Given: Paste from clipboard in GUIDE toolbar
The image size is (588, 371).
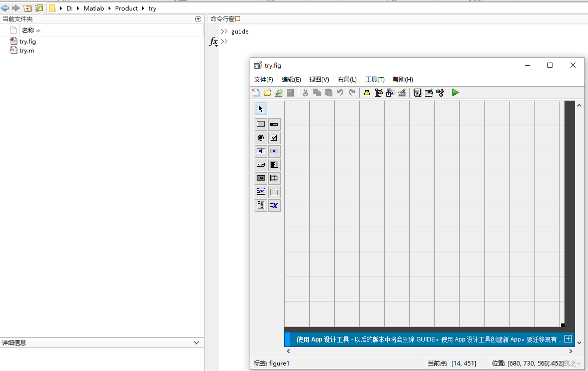Looking at the screenshot, I should coord(328,93).
